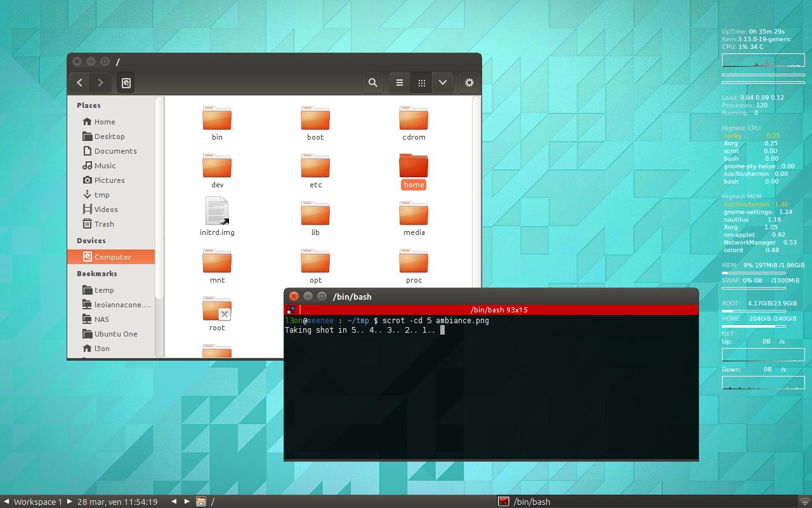This screenshot has width=812, height=508.
Task: Click the Workspace 1 label in panel
Action: [38, 502]
